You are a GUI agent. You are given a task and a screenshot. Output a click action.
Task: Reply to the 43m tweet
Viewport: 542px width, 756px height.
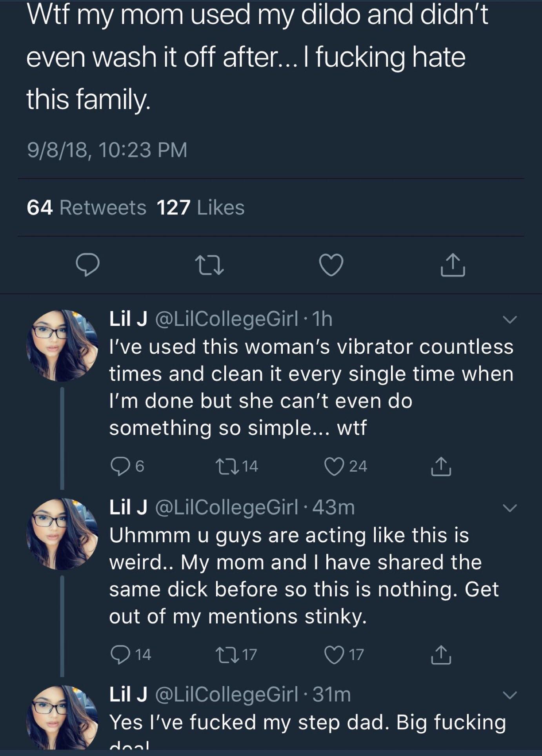click(118, 654)
